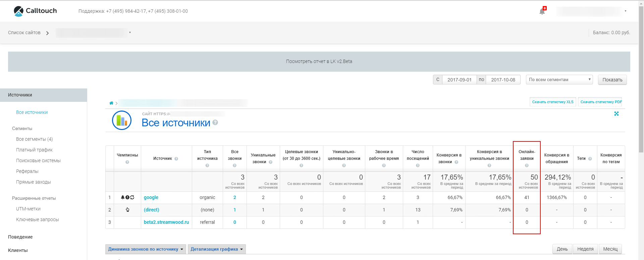Click champion badge icons in google row

tap(127, 197)
